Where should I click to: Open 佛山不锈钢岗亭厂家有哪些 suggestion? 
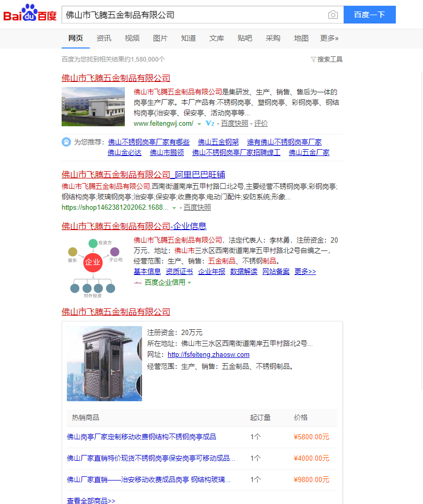click(x=149, y=142)
